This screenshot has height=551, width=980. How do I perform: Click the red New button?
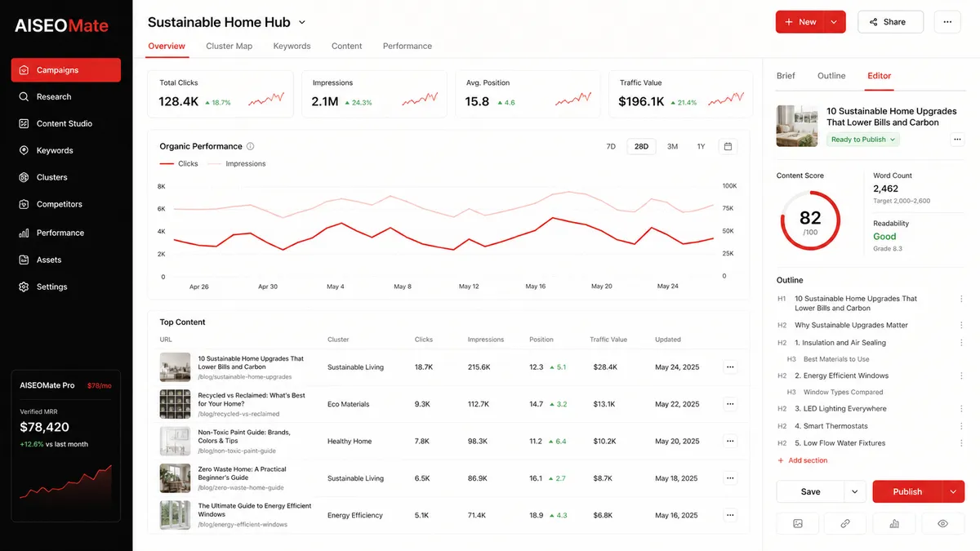(800, 22)
